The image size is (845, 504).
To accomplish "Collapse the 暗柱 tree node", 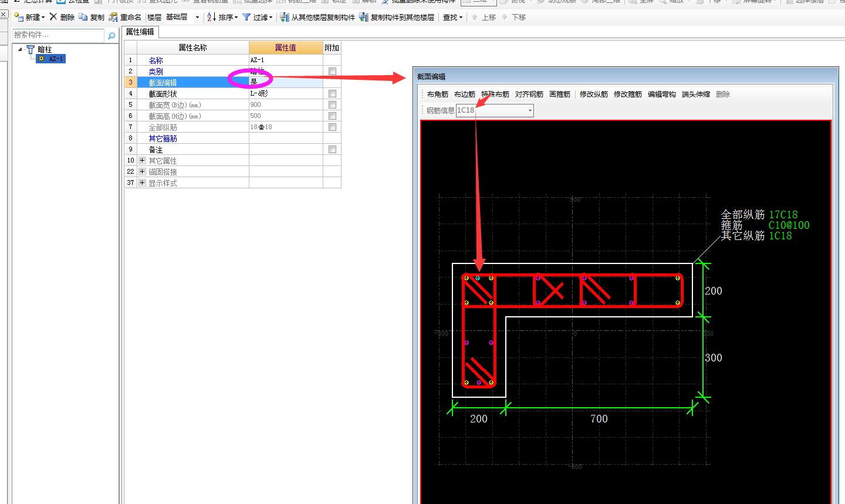I will (20, 49).
